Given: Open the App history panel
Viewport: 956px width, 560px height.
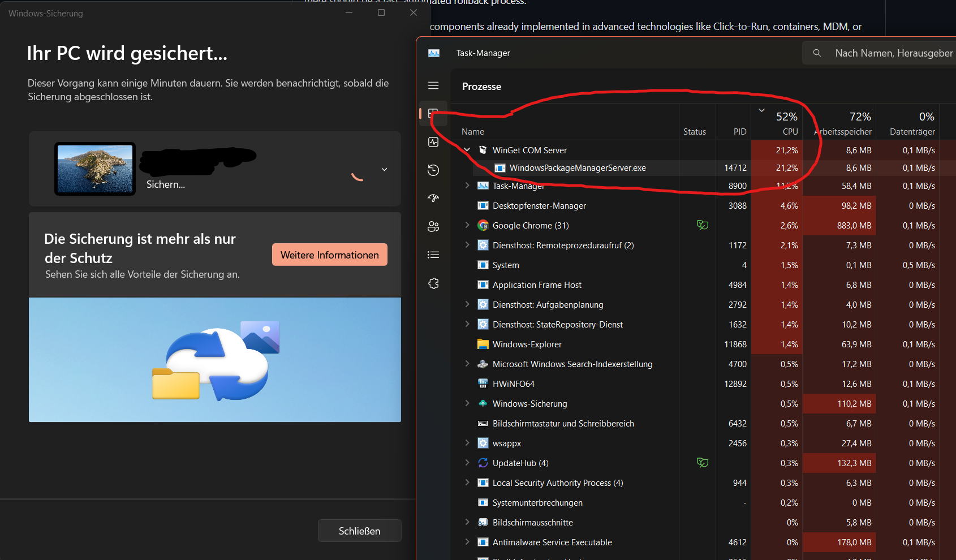Looking at the screenshot, I should coord(433,170).
